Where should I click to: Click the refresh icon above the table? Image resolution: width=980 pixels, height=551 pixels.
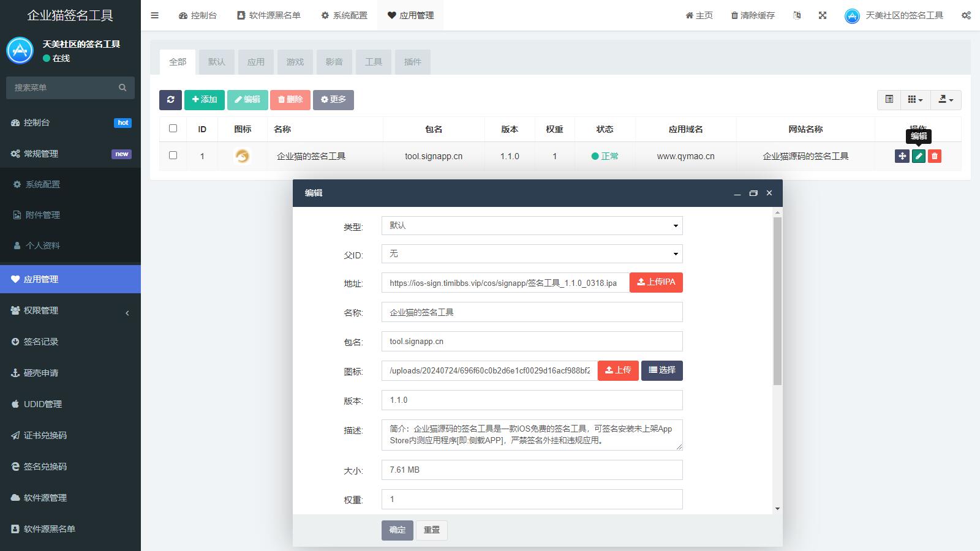(x=171, y=99)
